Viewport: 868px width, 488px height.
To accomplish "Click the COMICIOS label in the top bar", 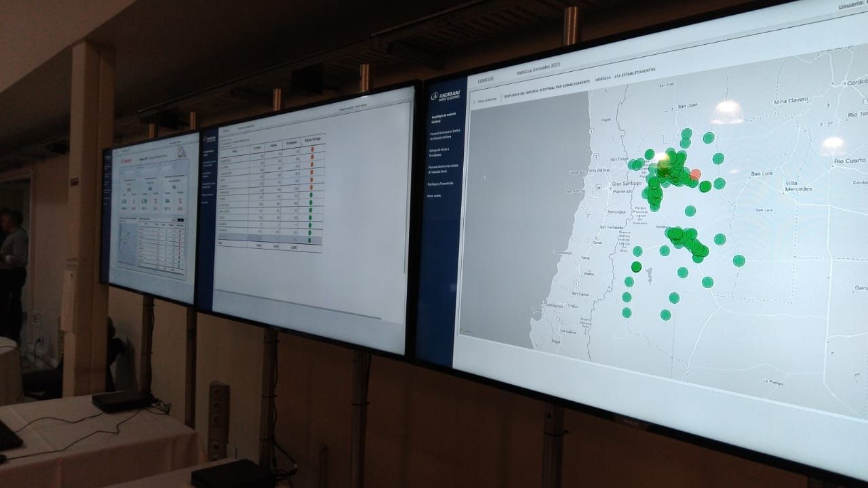I will point(486,80).
